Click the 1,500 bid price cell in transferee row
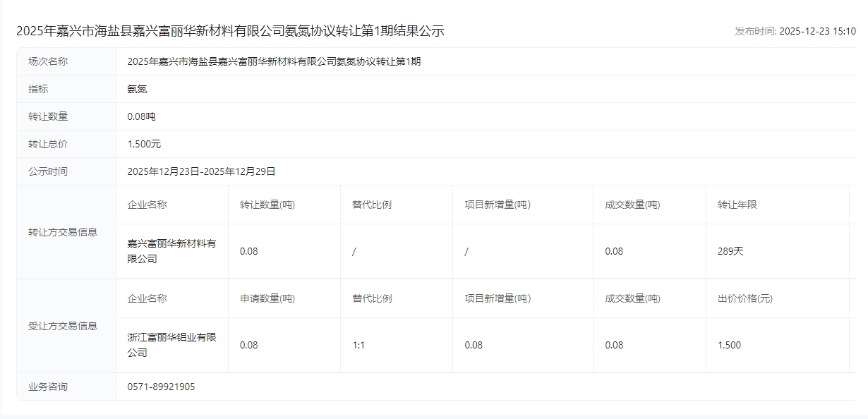Viewport: 868px width, 419px height. 729,345
